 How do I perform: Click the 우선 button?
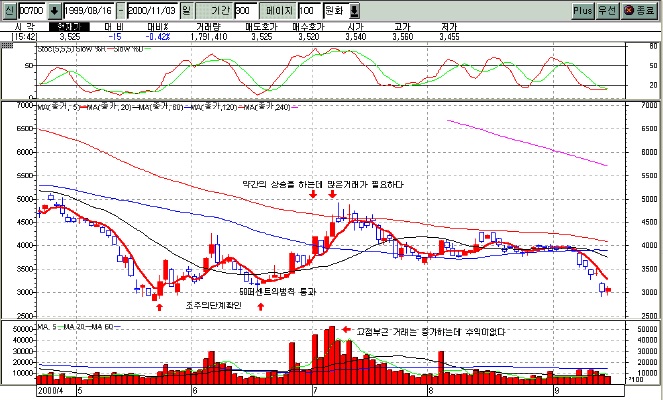[x=607, y=11]
